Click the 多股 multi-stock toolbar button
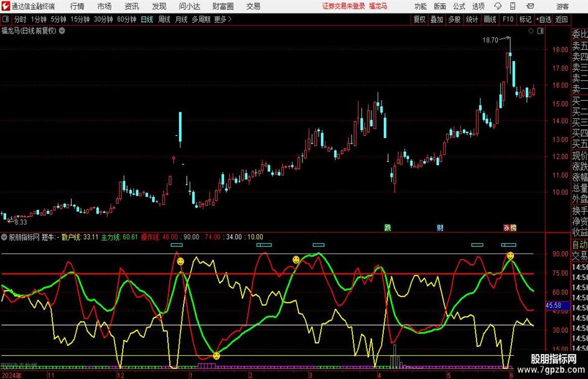 click(454, 19)
